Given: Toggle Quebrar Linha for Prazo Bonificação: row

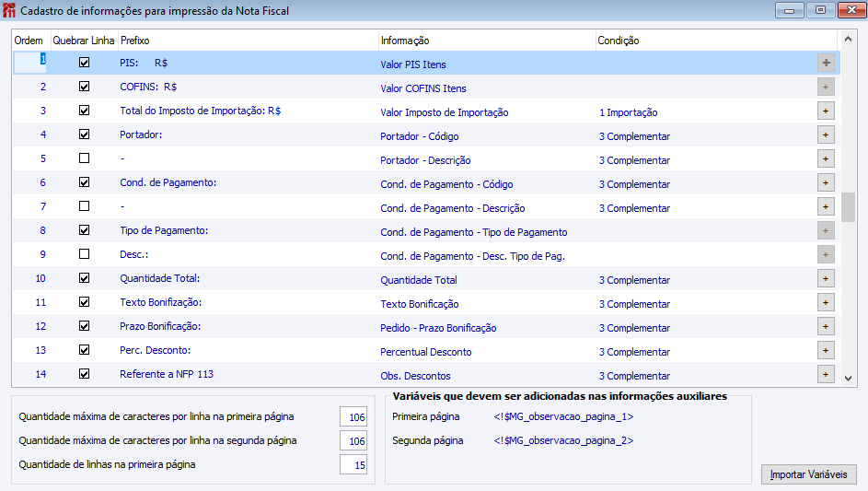Looking at the screenshot, I should coord(84,326).
